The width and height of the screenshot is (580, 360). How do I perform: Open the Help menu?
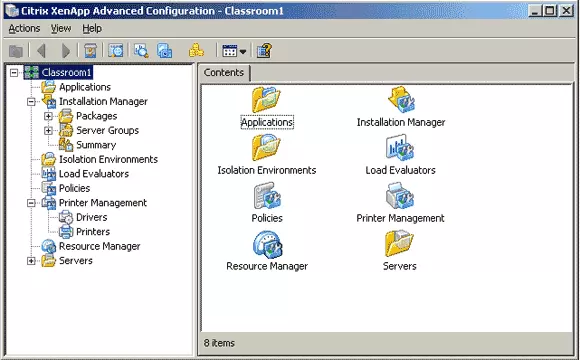92,28
